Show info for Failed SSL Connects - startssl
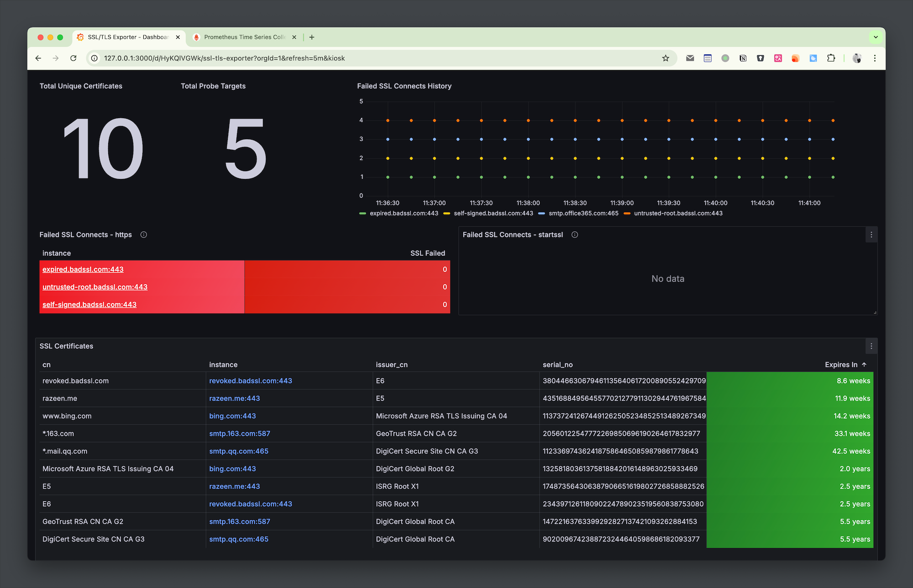The height and width of the screenshot is (588, 913). click(x=575, y=235)
